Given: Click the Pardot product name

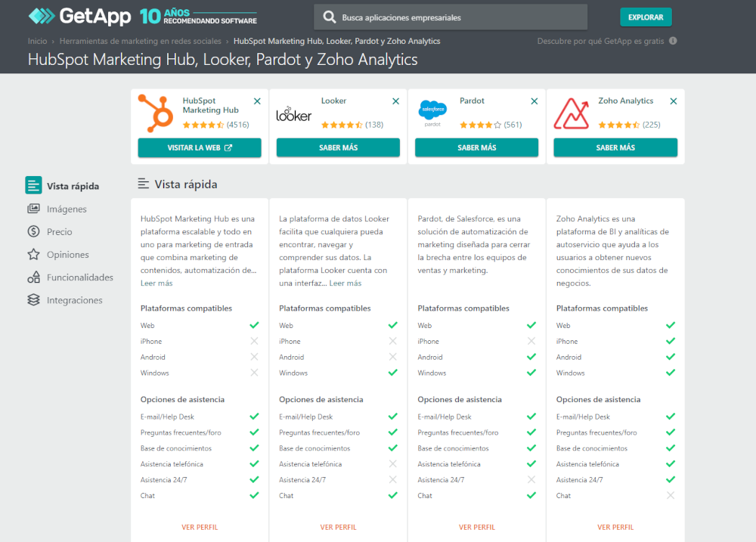Looking at the screenshot, I should coord(472,101).
